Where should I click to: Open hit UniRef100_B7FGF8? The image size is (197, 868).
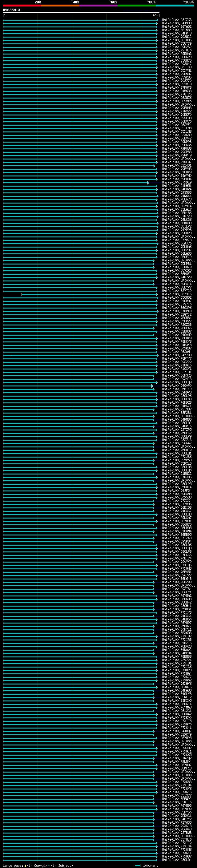pos(176,88)
